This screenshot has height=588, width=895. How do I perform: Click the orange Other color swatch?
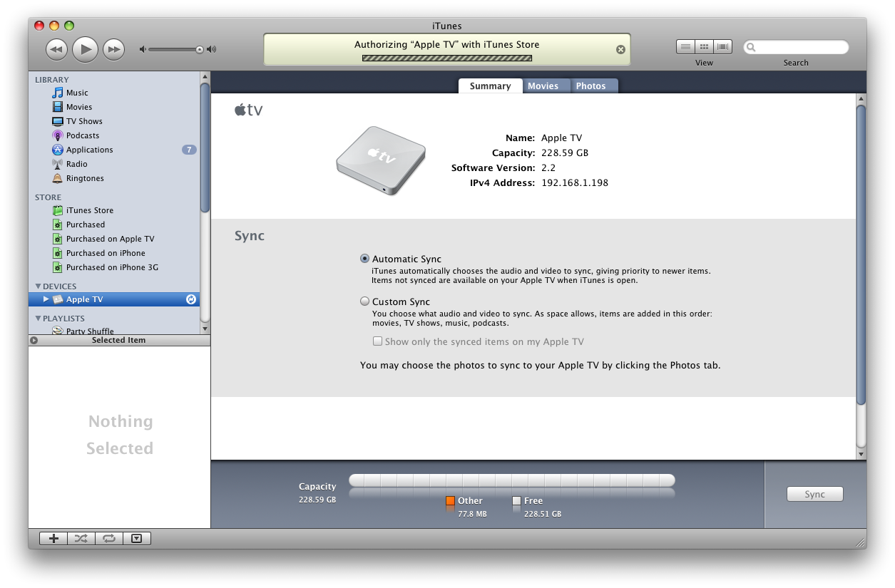pyautogui.click(x=450, y=501)
